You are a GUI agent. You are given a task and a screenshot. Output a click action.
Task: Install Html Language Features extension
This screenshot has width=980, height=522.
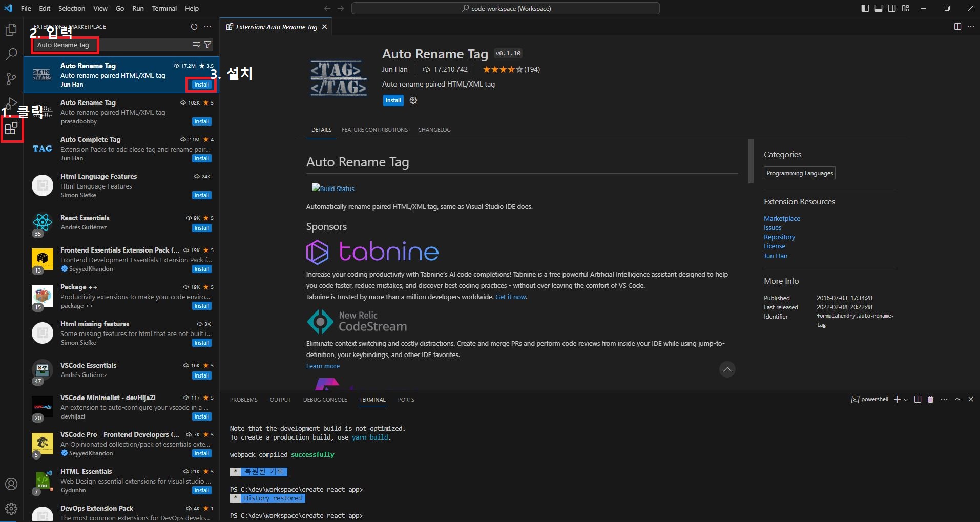[201, 195]
